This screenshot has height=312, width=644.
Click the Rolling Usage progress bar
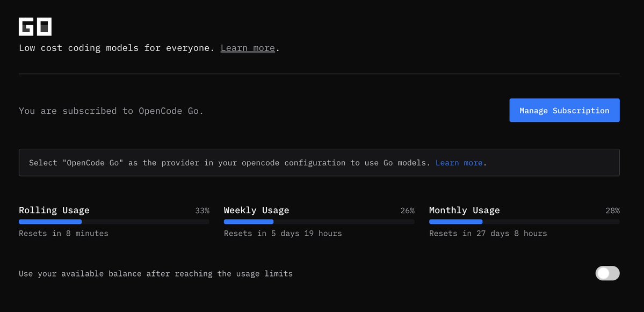114,222
